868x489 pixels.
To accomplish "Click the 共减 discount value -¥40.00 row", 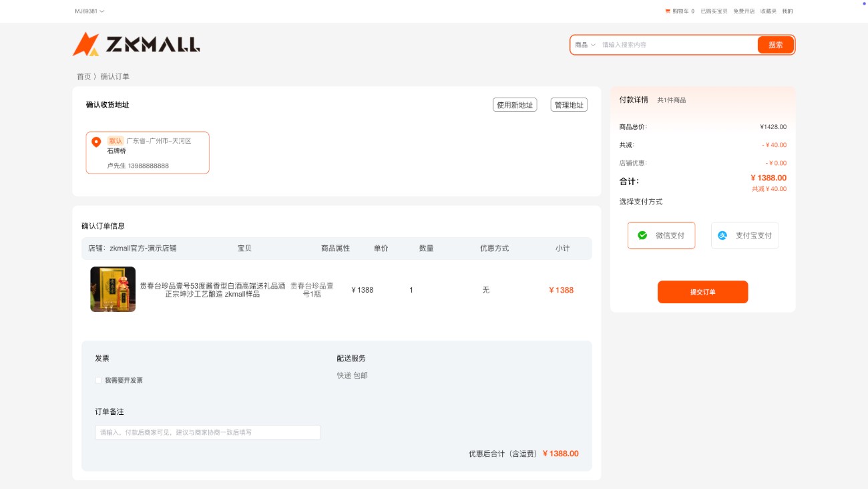I will click(775, 145).
